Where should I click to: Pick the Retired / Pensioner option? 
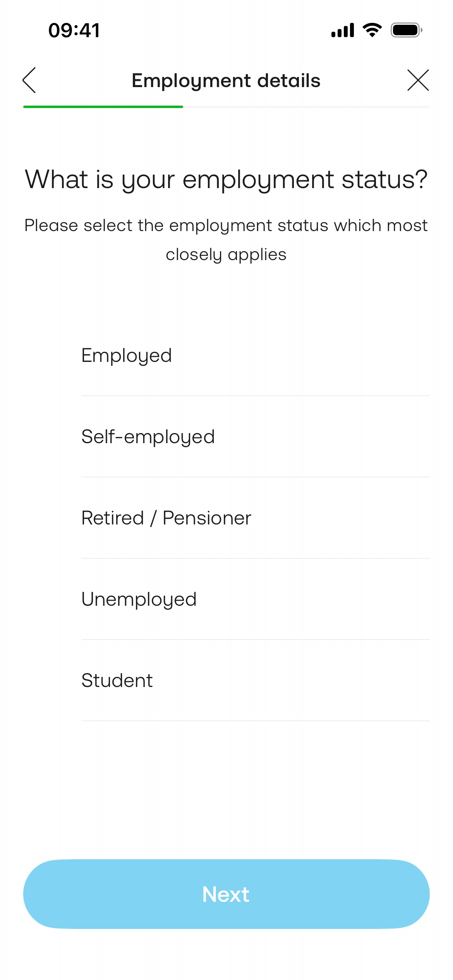[x=166, y=518]
